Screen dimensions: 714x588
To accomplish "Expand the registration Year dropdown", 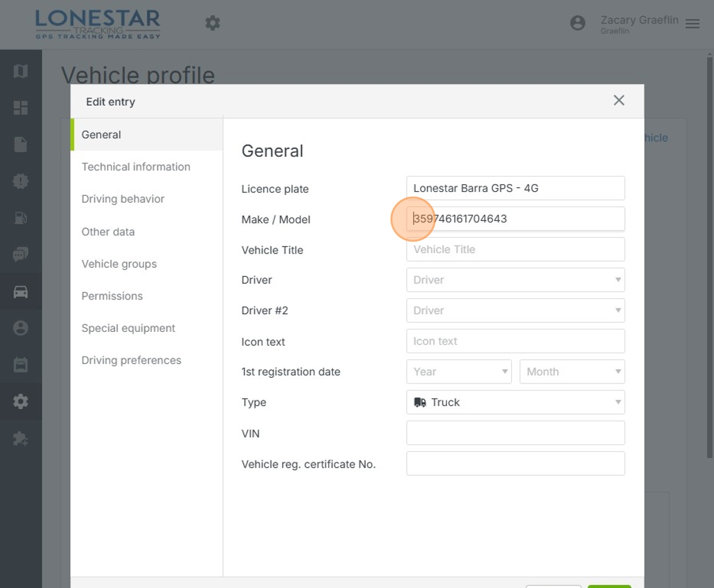I will (459, 372).
